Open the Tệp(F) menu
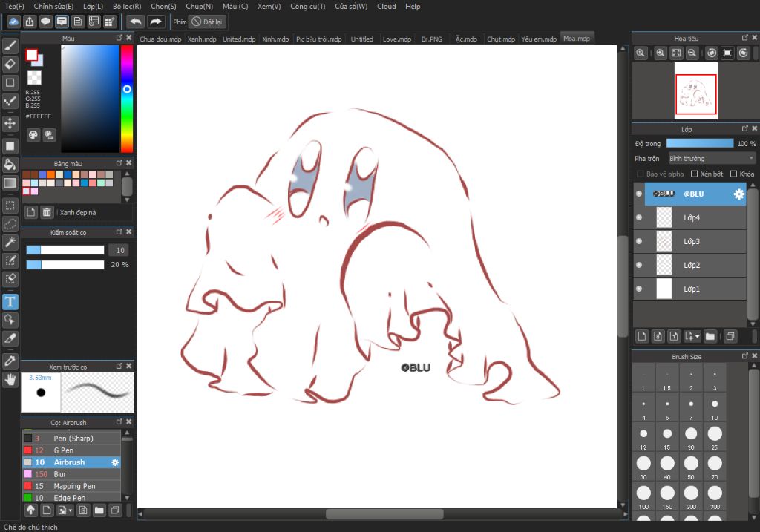Screen dimensions: 760x532 15,6
